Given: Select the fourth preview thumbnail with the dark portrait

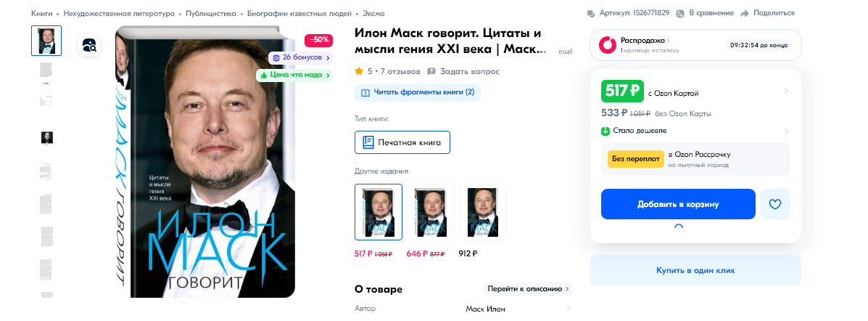Looking at the screenshot, I should 47,138.
